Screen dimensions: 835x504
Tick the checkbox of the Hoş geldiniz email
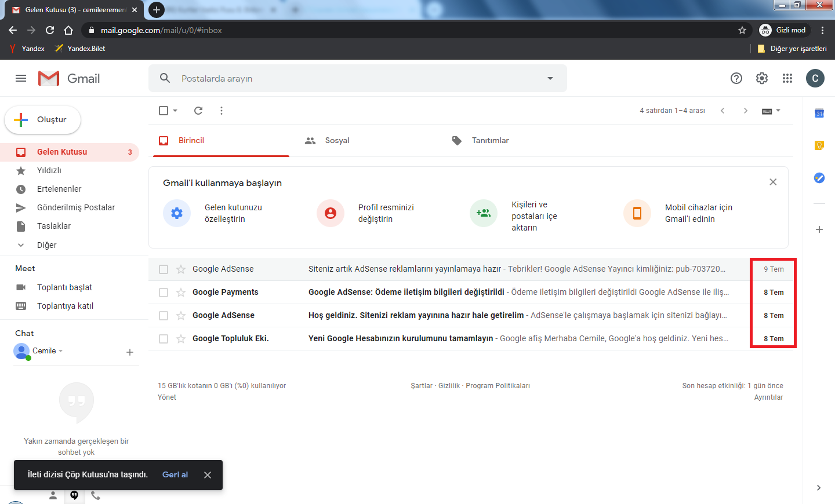tap(164, 316)
